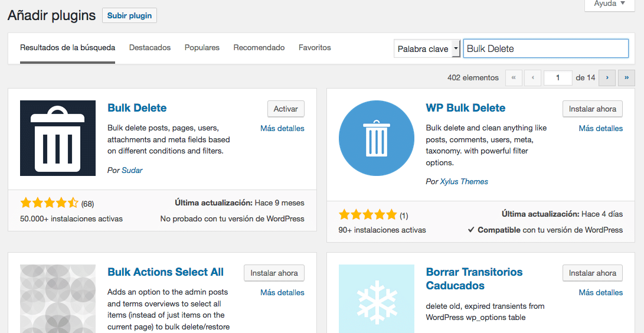Open Más detalles for Bulk Actions Select All

(282, 292)
